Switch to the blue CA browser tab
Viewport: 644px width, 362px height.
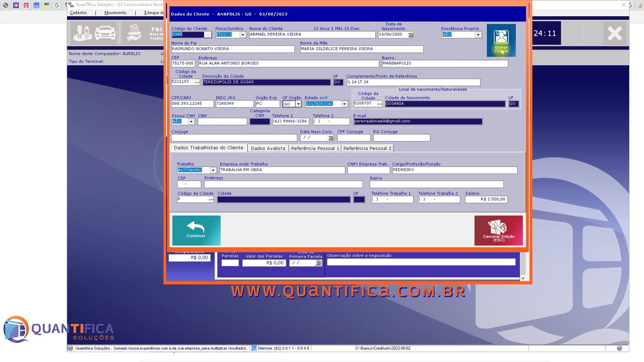[37, 5]
